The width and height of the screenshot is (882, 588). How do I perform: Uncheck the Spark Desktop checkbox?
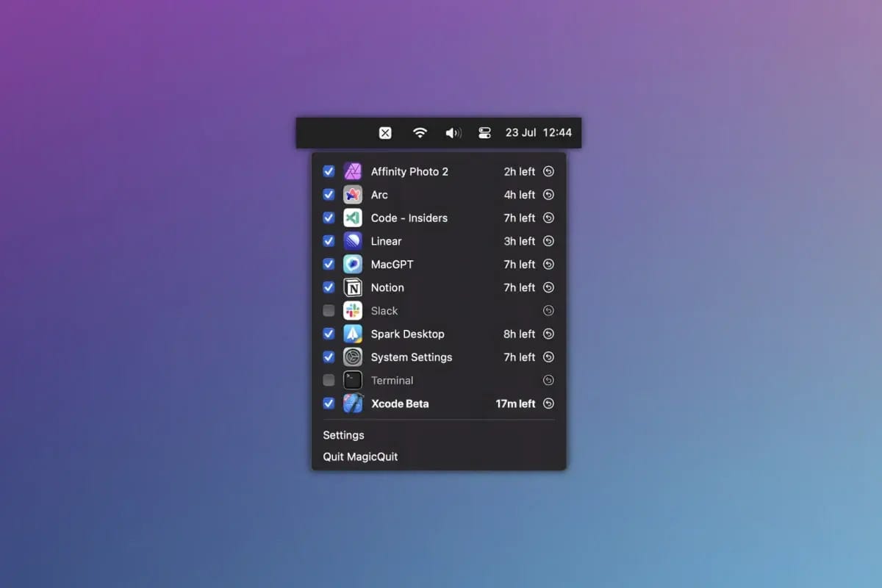329,334
